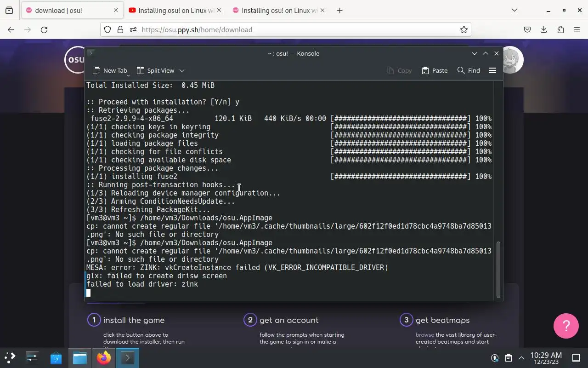Open Dolphin file manager in taskbar
The height and width of the screenshot is (368, 588).
(x=80, y=357)
